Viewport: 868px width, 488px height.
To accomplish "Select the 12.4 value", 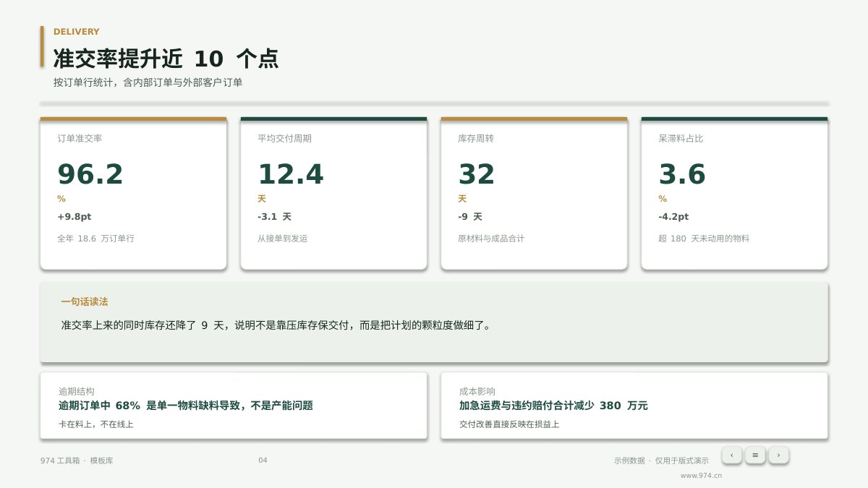I will coord(291,174).
